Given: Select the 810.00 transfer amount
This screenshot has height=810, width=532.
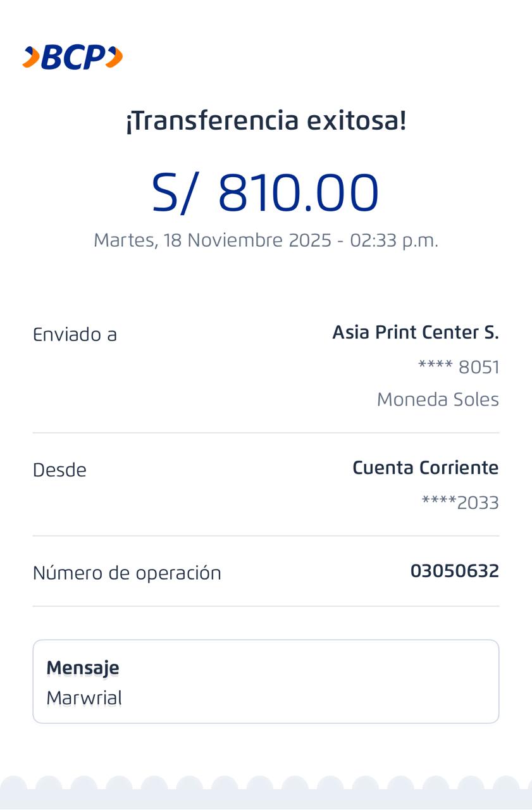Looking at the screenshot, I should click(298, 192).
